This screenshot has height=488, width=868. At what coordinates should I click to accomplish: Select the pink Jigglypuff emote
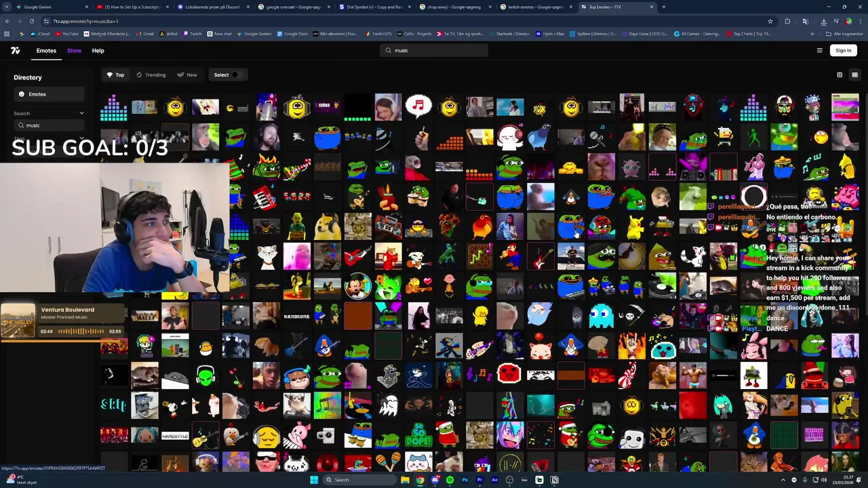(x=632, y=167)
